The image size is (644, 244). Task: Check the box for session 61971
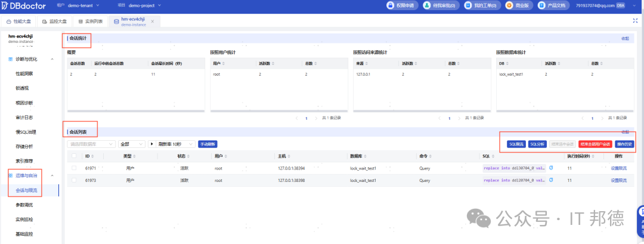tap(74, 168)
